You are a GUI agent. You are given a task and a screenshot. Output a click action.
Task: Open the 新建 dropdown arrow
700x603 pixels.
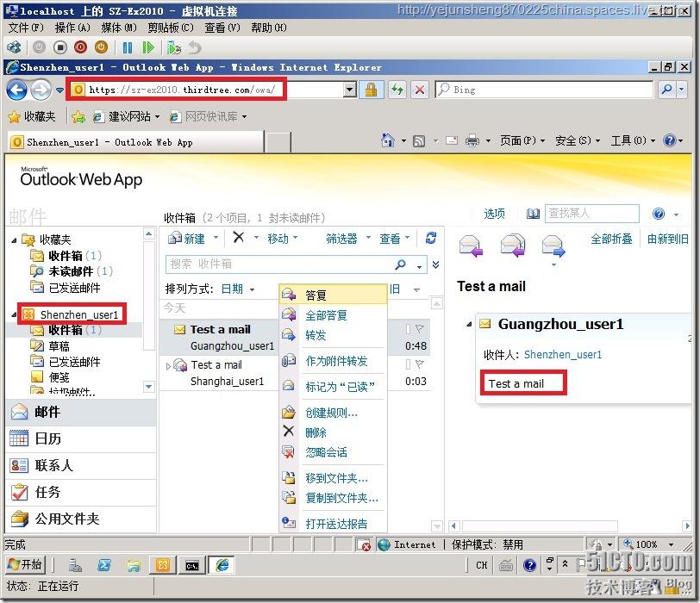216,238
